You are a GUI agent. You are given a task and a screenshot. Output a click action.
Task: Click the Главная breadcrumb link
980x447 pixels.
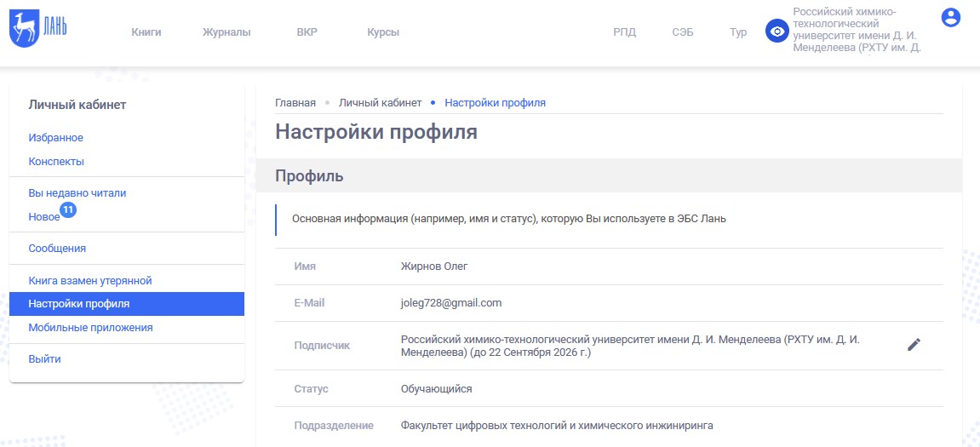click(295, 103)
